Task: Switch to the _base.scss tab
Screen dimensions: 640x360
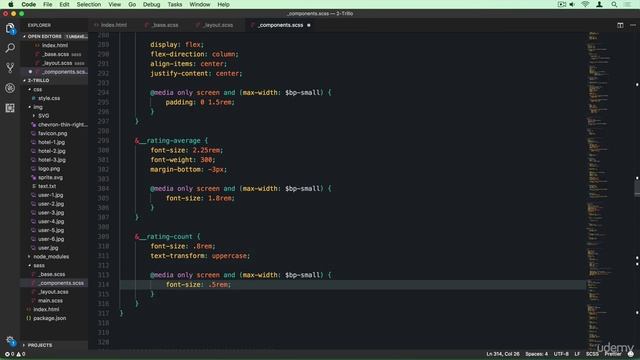Action: [164, 25]
